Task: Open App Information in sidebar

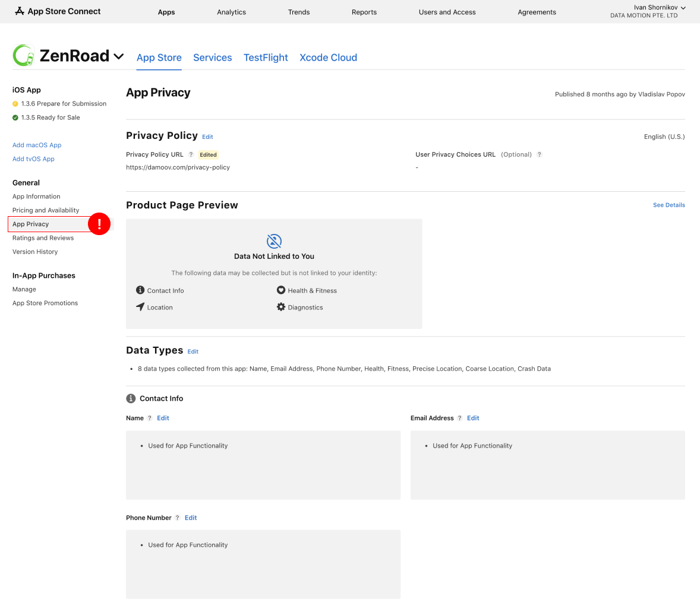Action: [x=36, y=197]
